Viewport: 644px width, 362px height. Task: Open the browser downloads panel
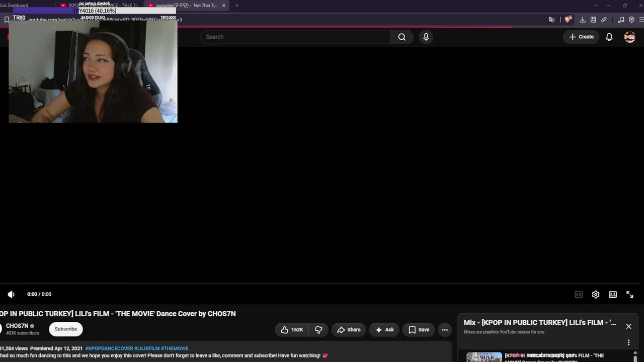[x=582, y=20]
